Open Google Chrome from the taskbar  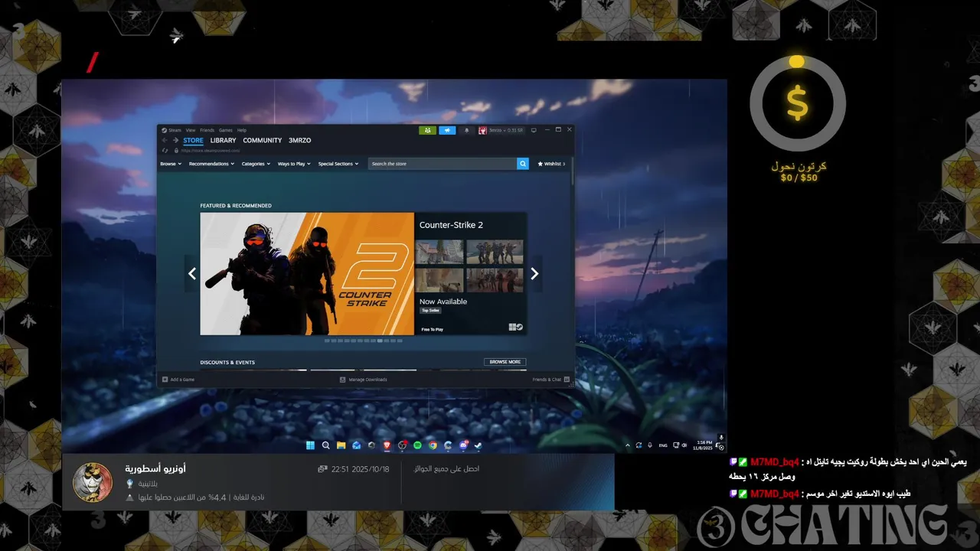tap(433, 445)
